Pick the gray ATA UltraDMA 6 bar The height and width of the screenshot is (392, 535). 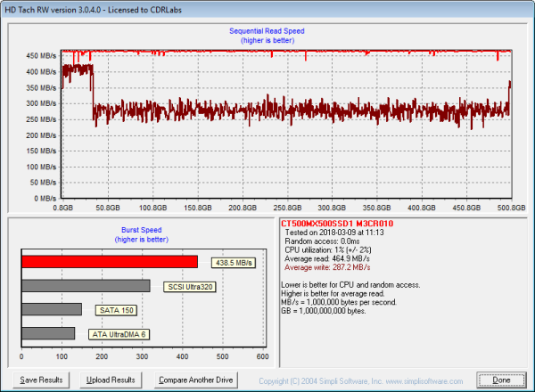click(48, 333)
